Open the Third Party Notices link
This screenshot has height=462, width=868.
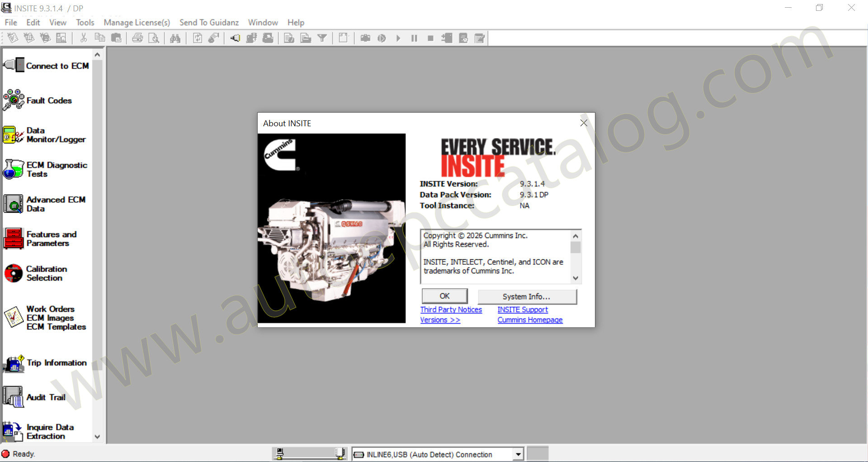click(x=451, y=310)
